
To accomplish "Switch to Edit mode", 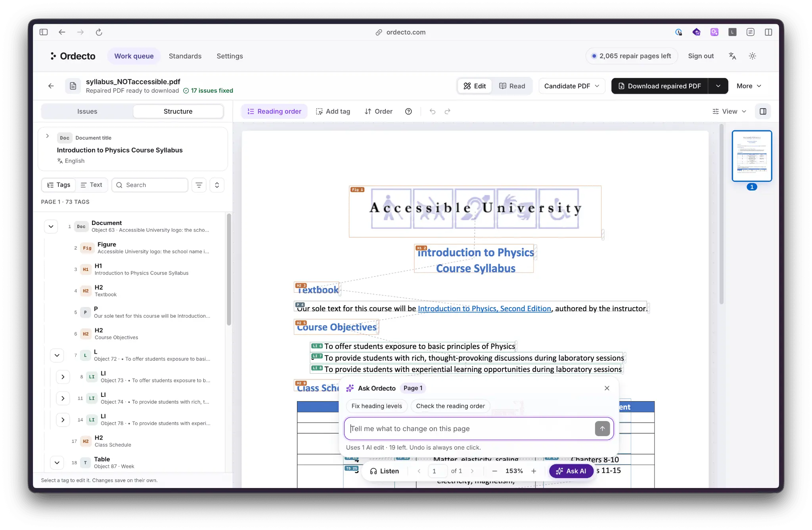I will coord(475,86).
